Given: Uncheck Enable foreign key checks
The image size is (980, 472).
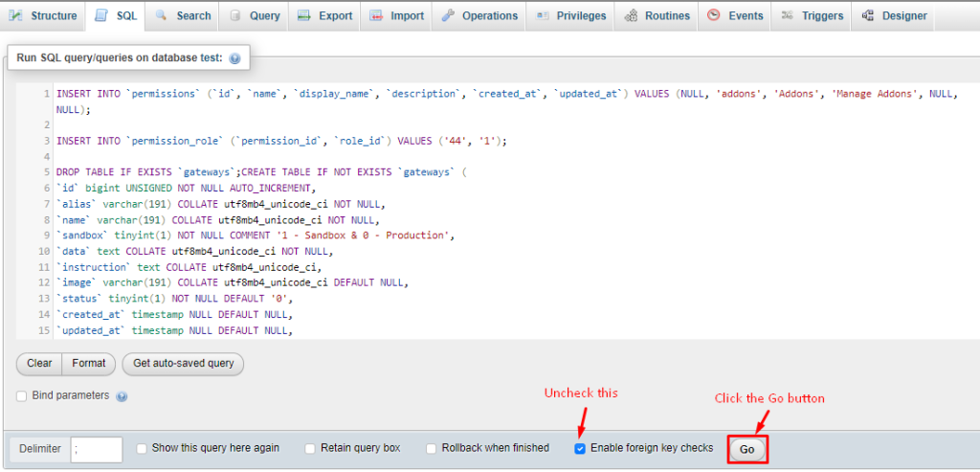Looking at the screenshot, I should click(x=580, y=448).
